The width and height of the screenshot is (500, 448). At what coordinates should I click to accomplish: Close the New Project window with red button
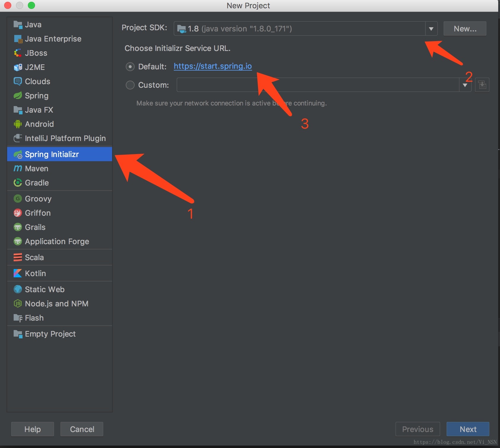[8, 5]
